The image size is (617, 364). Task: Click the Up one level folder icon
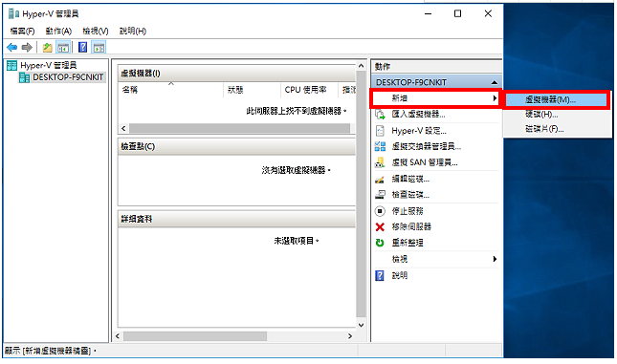[x=47, y=48]
